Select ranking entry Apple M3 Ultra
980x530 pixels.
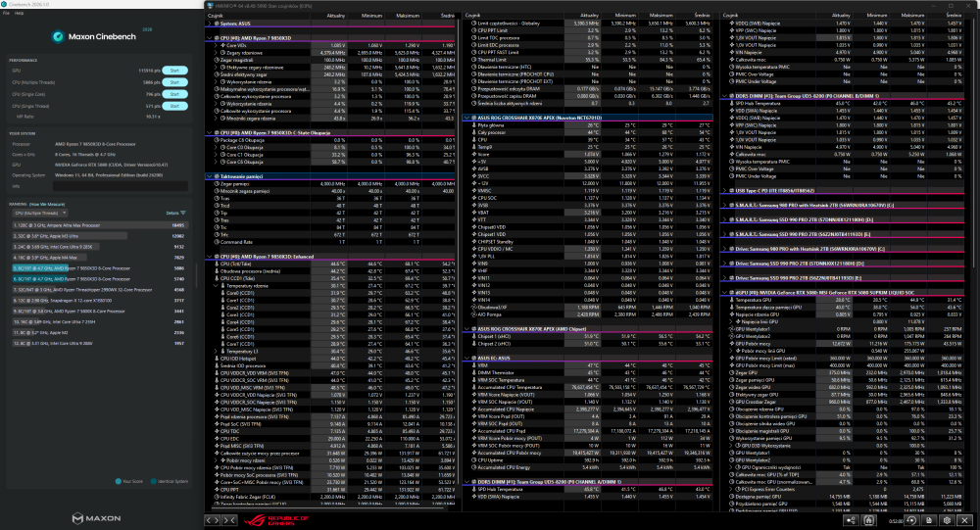click(99, 236)
